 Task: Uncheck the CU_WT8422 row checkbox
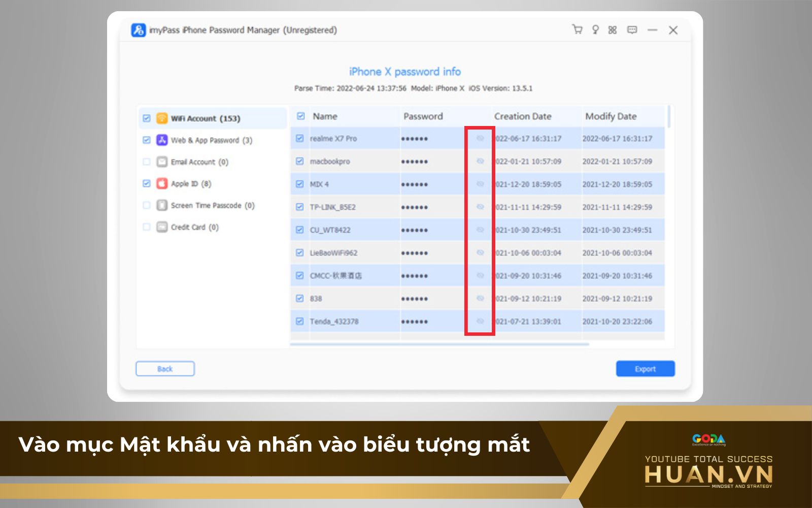299,230
